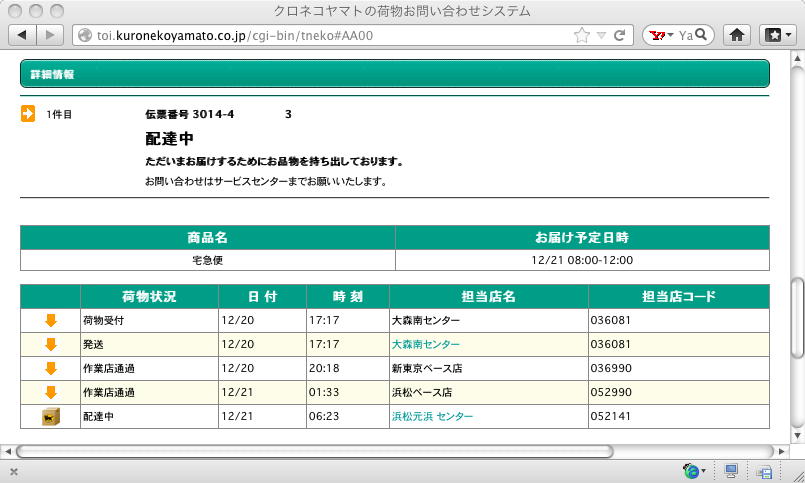Click the vertical scrollbar down arrow

tap(797, 436)
